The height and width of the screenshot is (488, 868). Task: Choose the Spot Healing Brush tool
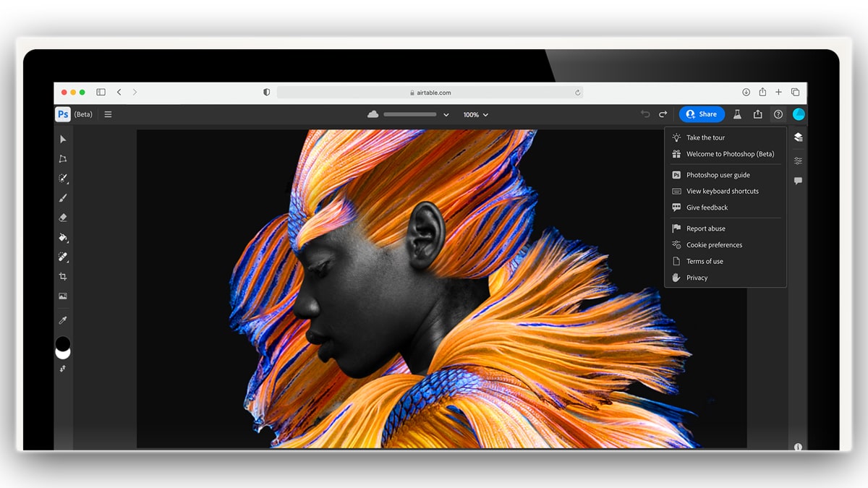(x=63, y=257)
